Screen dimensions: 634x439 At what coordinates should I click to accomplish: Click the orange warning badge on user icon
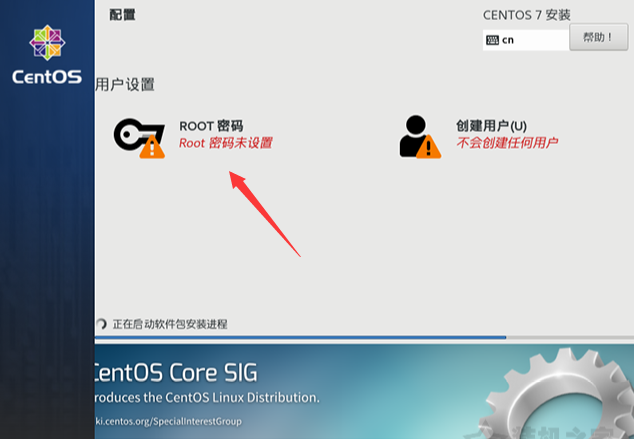(428, 147)
